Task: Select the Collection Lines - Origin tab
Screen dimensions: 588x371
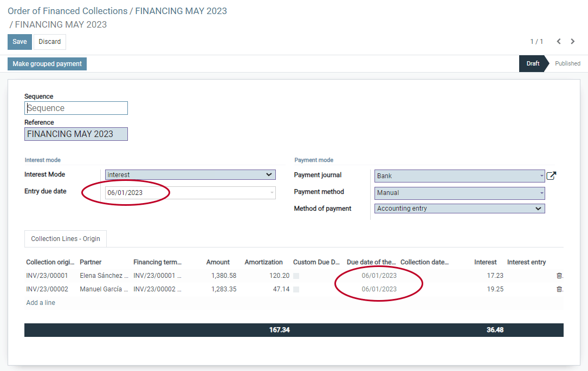Action: [x=66, y=239]
